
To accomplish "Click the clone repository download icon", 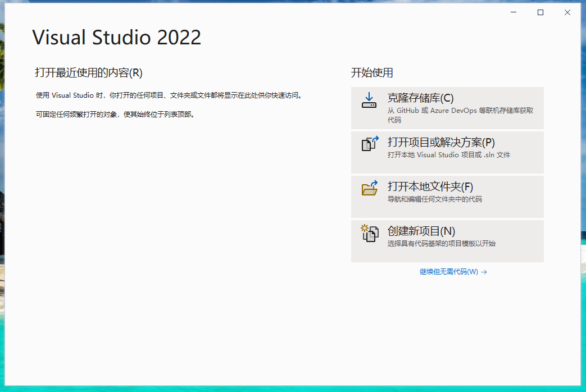I will 369,100.
